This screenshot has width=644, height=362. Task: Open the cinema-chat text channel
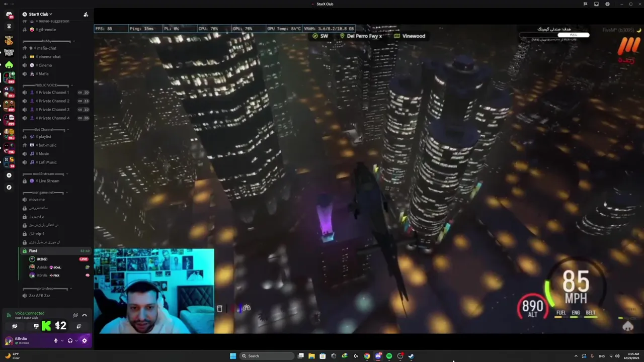click(55, 57)
